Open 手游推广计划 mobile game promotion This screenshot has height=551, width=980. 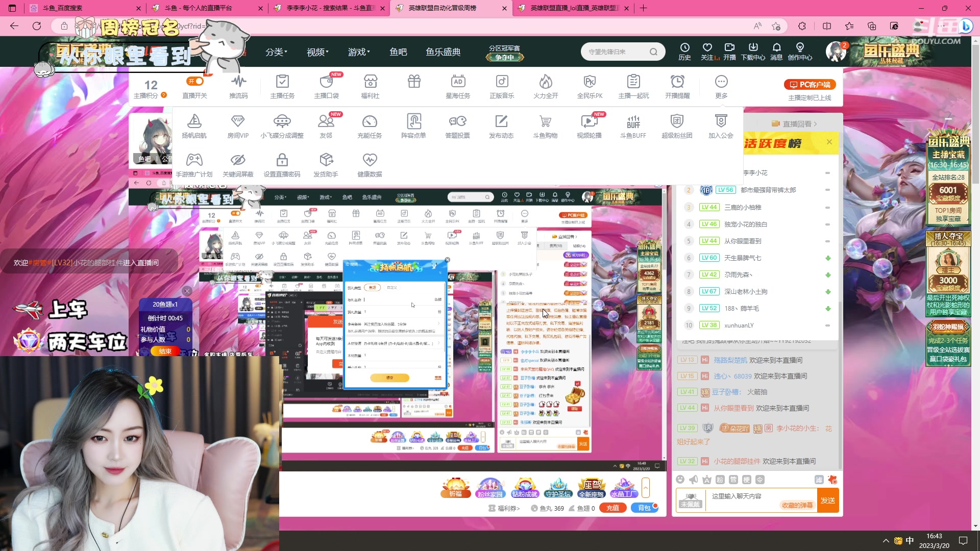coord(194,165)
